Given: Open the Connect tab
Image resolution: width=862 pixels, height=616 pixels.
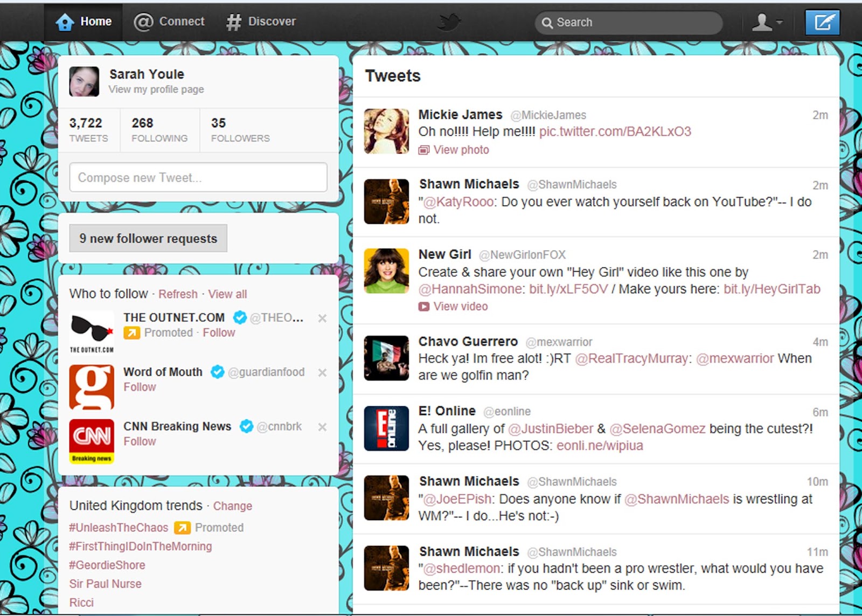Looking at the screenshot, I should [x=169, y=22].
